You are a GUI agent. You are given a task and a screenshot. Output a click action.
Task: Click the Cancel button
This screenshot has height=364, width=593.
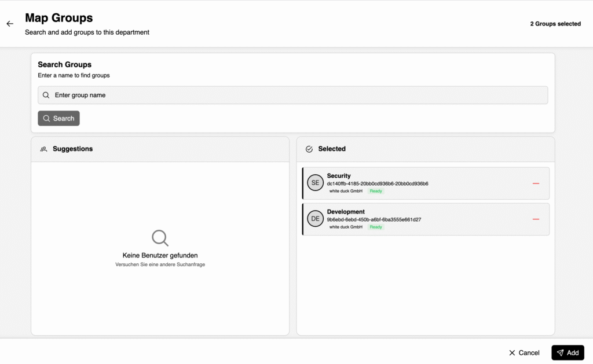524,353
